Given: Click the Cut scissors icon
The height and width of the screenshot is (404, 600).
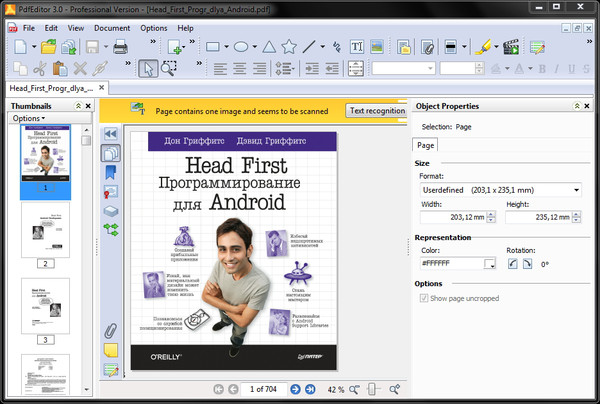Looking at the screenshot, I should [39, 69].
